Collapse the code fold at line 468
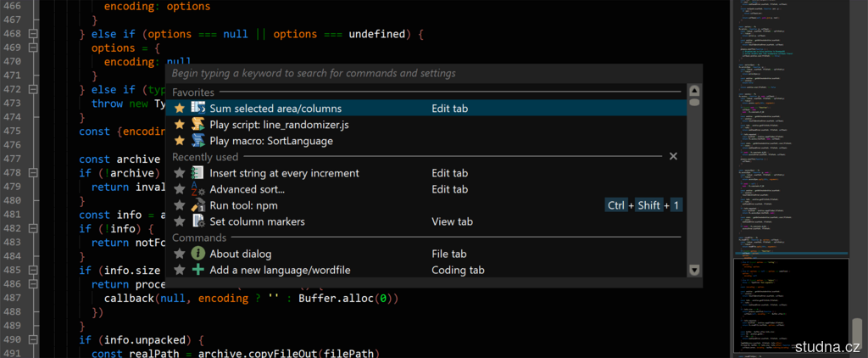868x358 pixels. [33, 35]
